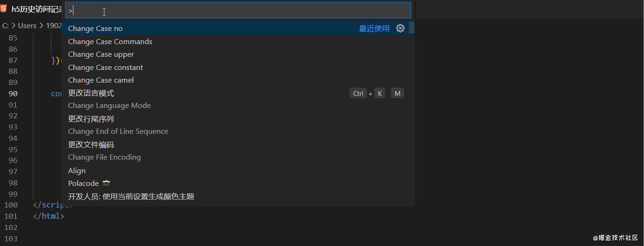The image size is (644, 246).
Task: Click the 最近使用 label
Action: tap(374, 29)
